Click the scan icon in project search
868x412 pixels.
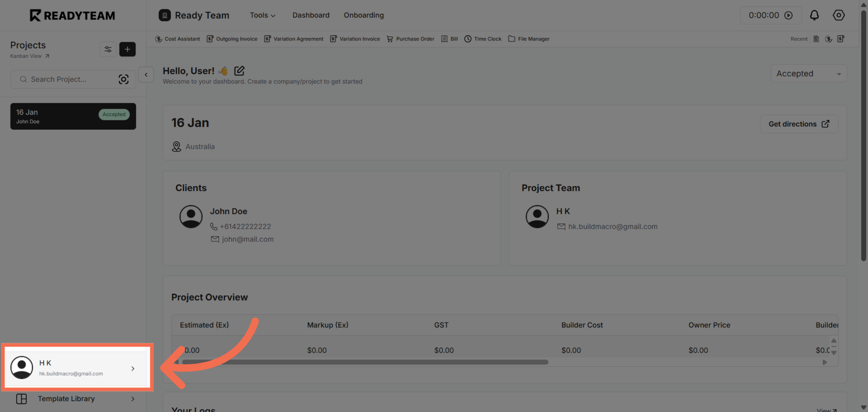click(x=124, y=79)
